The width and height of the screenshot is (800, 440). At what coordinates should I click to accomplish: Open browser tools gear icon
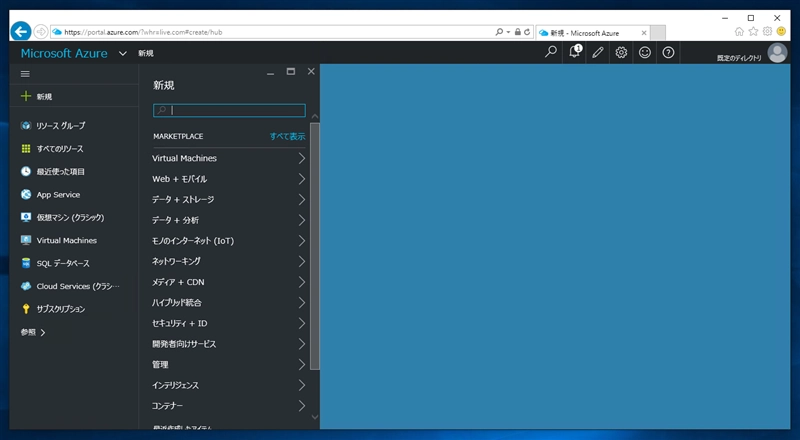pyautogui.click(x=767, y=32)
